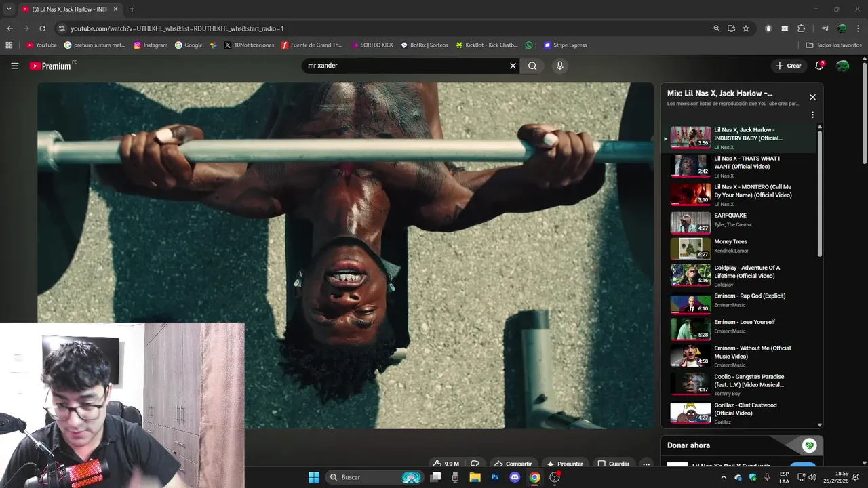This screenshot has height=488, width=868.
Task: Open Chrome three-dot main menu
Action: (x=858, y=28)
